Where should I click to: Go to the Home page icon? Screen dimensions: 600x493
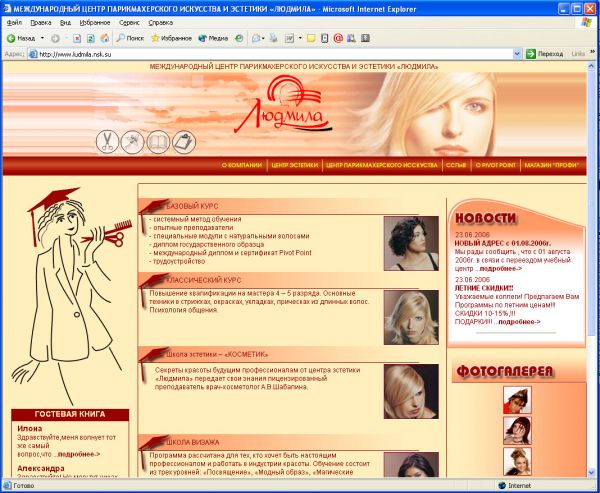(104, 38)
